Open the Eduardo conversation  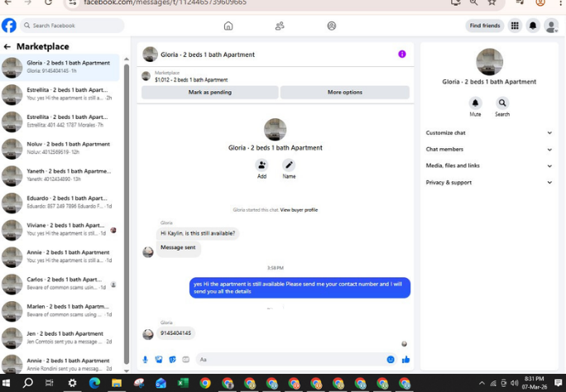pos(60,203)
